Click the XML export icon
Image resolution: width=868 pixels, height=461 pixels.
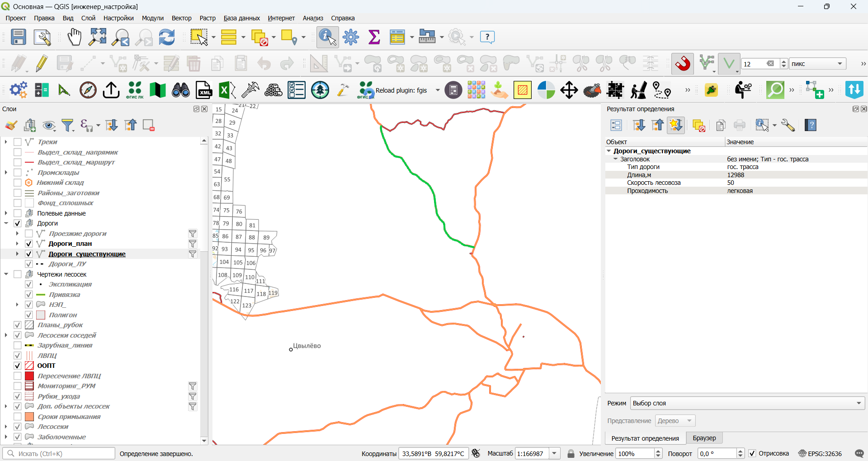point(204,90)
